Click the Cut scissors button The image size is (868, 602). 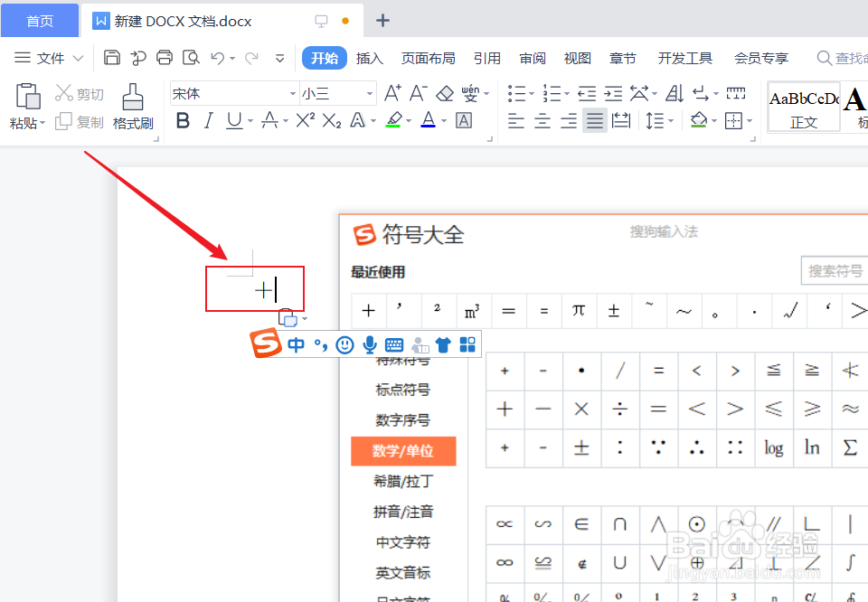coord(80,93)
